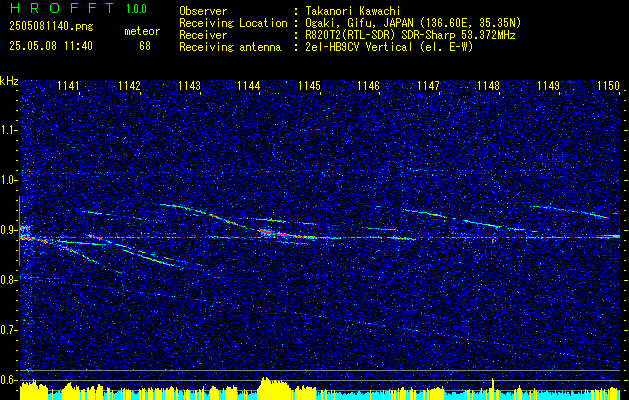Click the 1148 time marker

click(x=489, y=85)
